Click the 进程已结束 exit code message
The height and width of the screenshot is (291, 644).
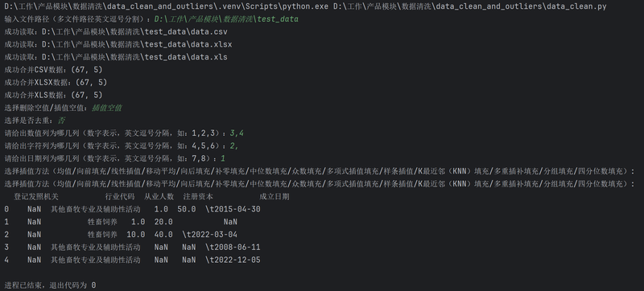coord(50,285)
